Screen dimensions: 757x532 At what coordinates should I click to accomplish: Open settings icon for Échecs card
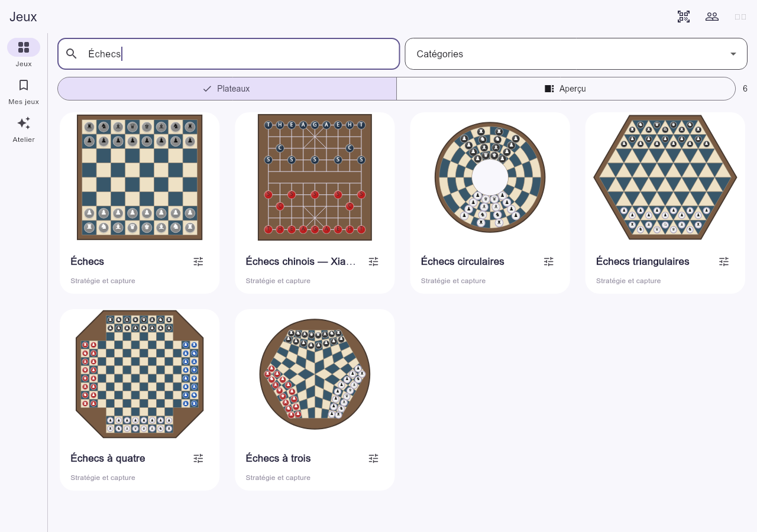(x=198, y=261)
